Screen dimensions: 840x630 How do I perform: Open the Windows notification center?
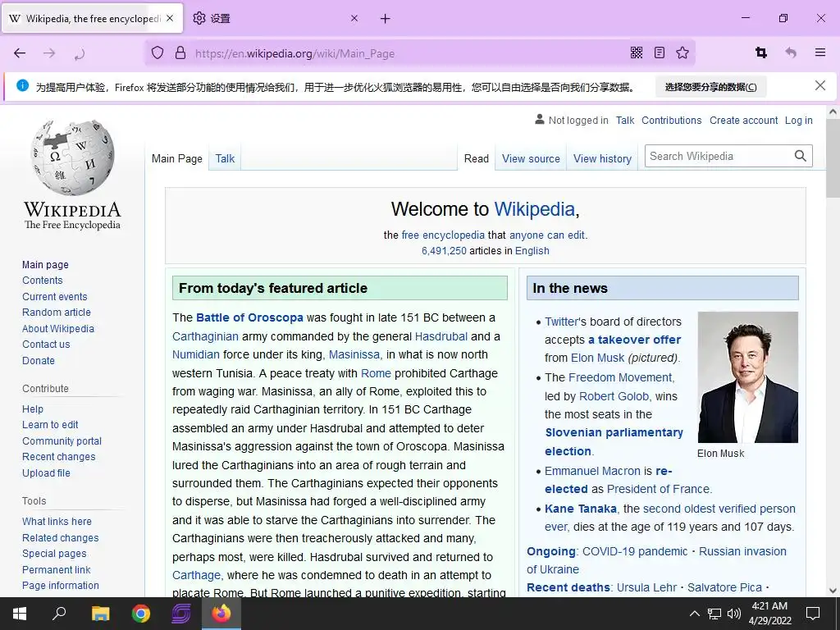(813, 614)
